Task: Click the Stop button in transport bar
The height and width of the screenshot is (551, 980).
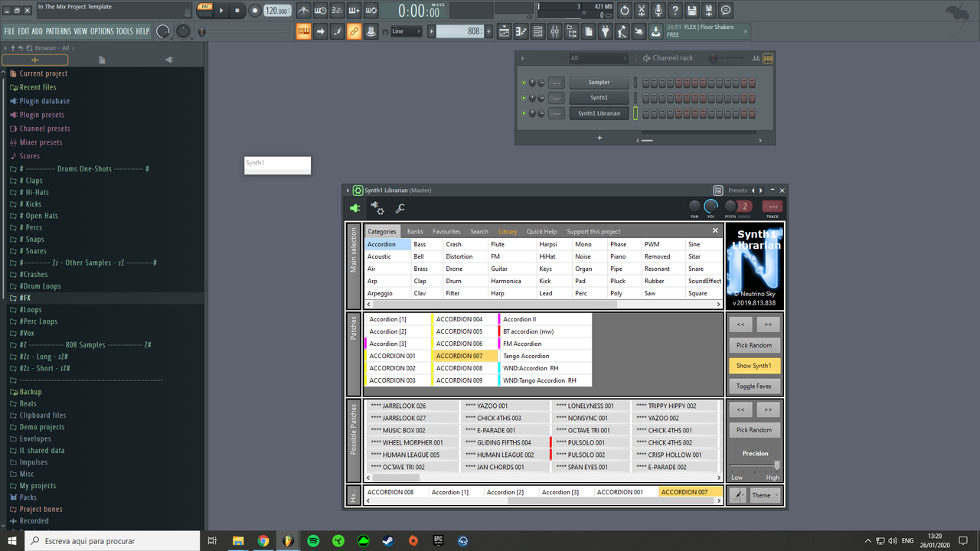Action: click(238, 11)
